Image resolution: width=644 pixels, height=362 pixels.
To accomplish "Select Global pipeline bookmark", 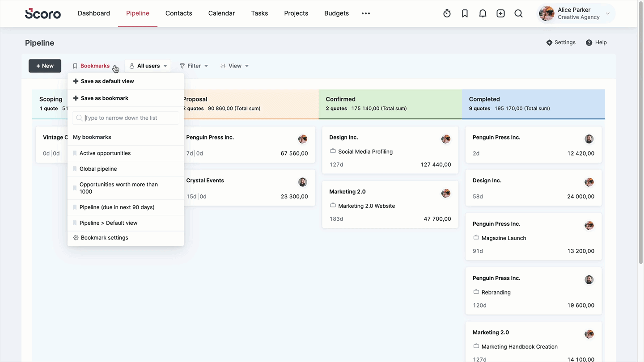I will [x=126, y=169].
